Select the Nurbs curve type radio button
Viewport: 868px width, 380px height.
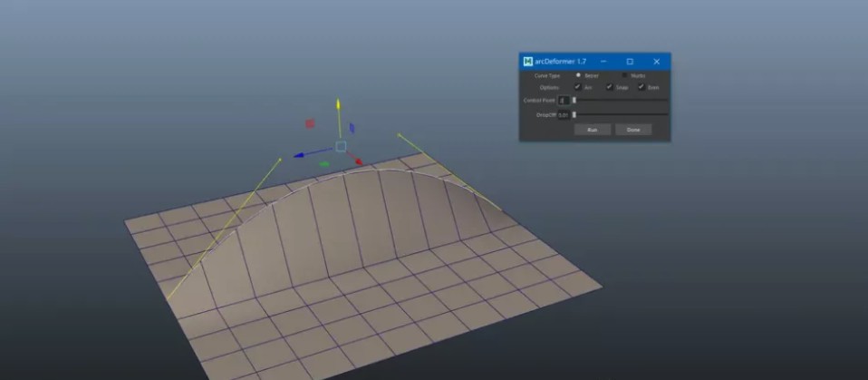click(624, 75)
